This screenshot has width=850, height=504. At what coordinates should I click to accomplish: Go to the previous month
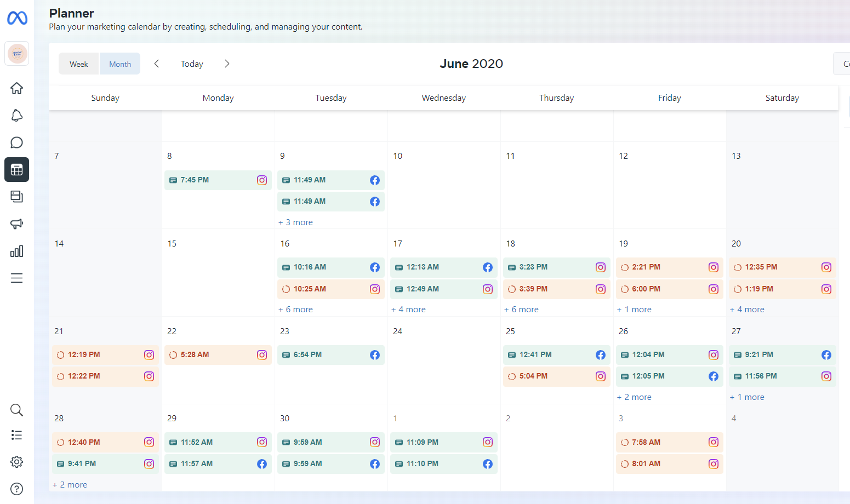(x=157, y=64)
